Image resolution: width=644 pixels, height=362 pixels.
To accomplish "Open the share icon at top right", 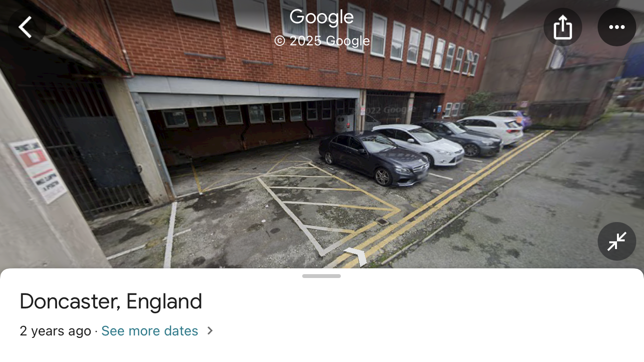I will click(x=563, y=27).
